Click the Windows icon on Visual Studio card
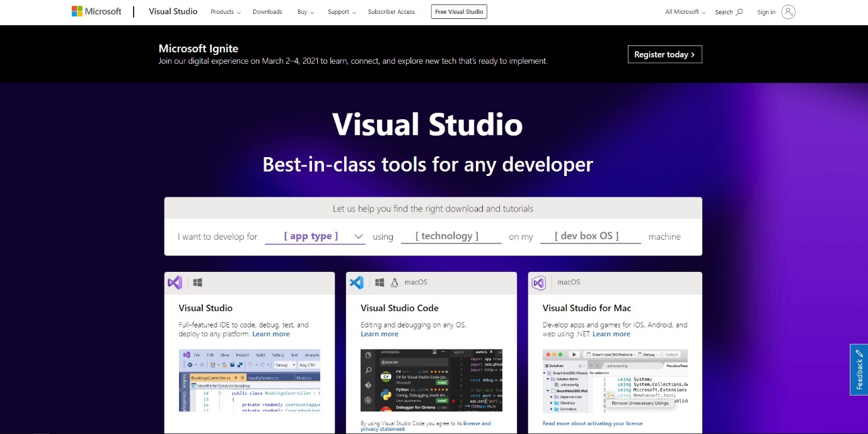868x434 pixels. [x=197, y=283]
